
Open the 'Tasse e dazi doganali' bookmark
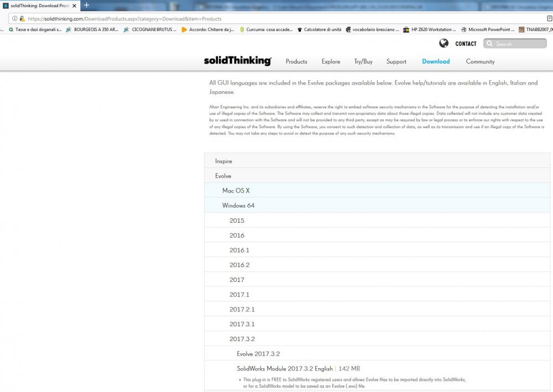35,30
